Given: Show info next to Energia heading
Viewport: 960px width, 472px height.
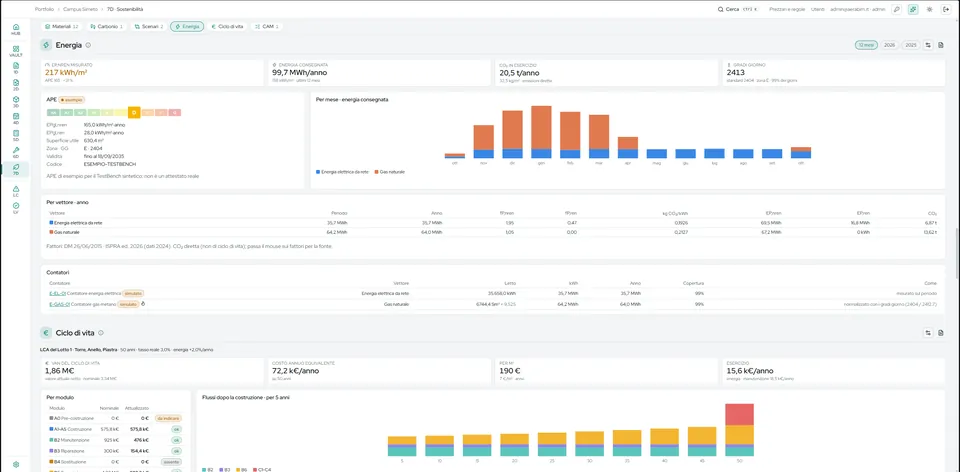Looking at the screenshot, I should click(x=88, y=45).
